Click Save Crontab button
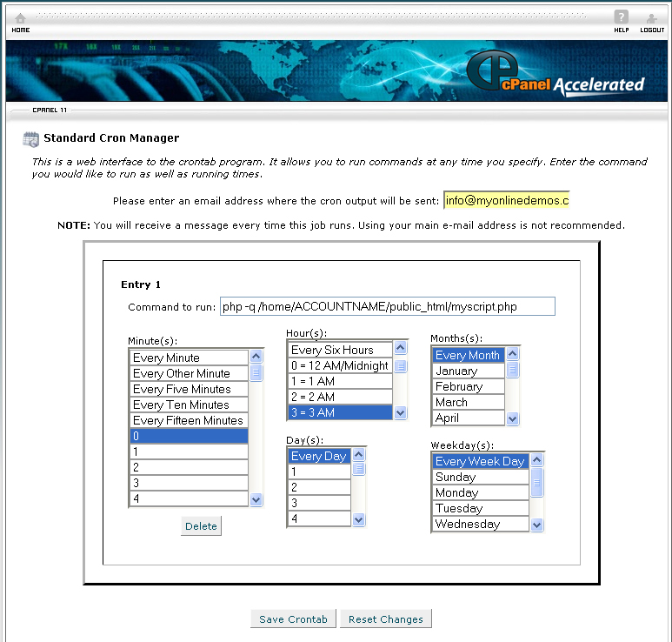 (293, 619)
